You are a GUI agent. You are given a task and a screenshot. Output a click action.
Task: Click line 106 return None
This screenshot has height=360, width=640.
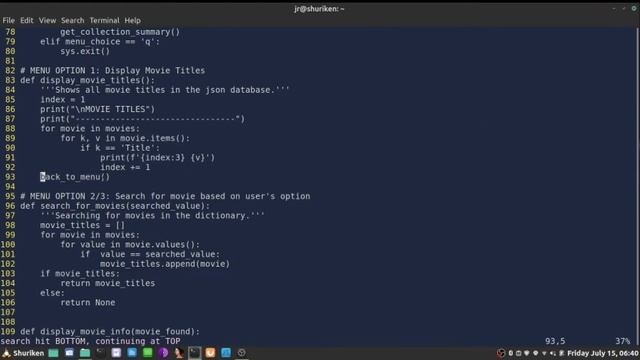click(88, 303)
